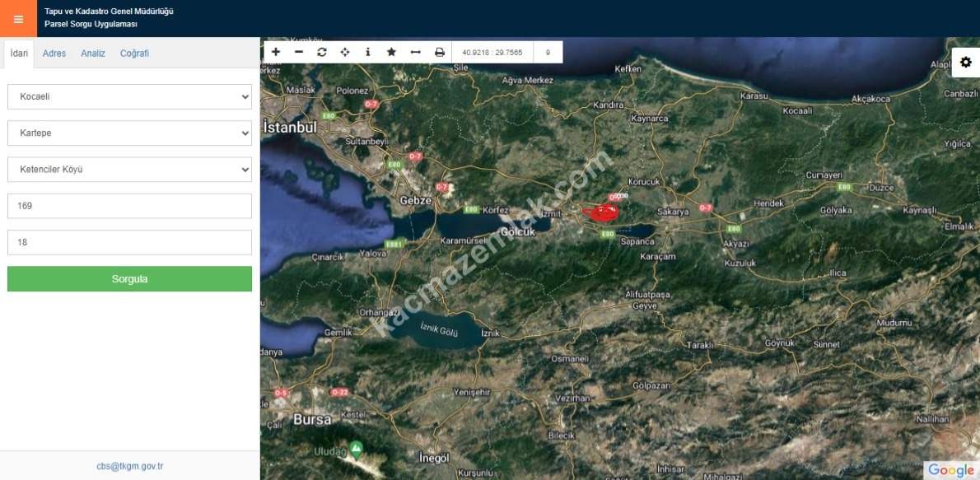Open map settings gear icon
This screenshot has width=980, height=480.
coord(966,63)
